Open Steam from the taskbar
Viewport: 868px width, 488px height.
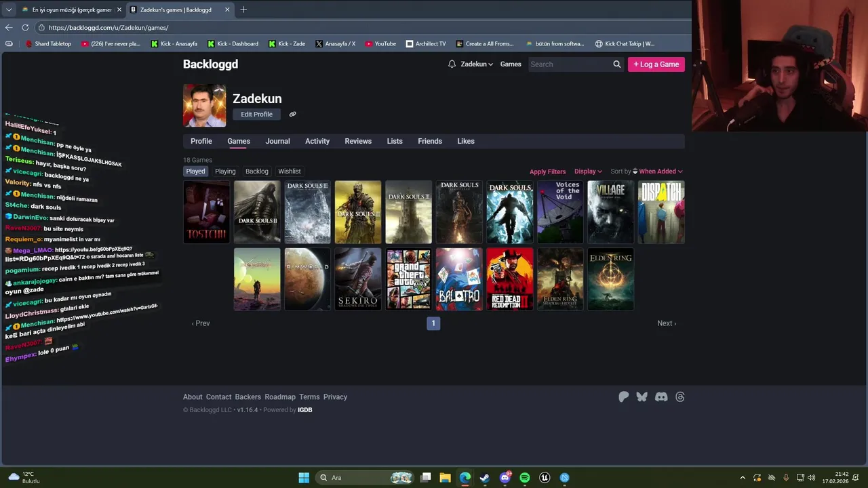coord(485,478)
